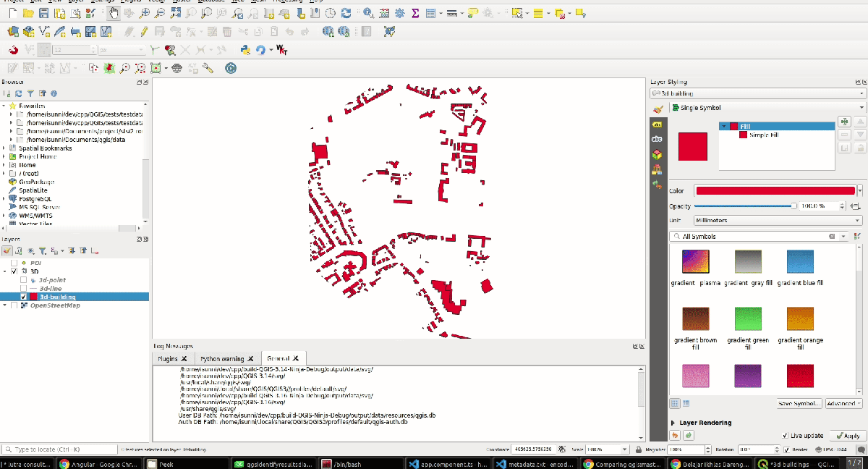Open the Millimeters unit dropdown
Image resolution: width=868 pixels, height=469 pixels.
point(777,220)
